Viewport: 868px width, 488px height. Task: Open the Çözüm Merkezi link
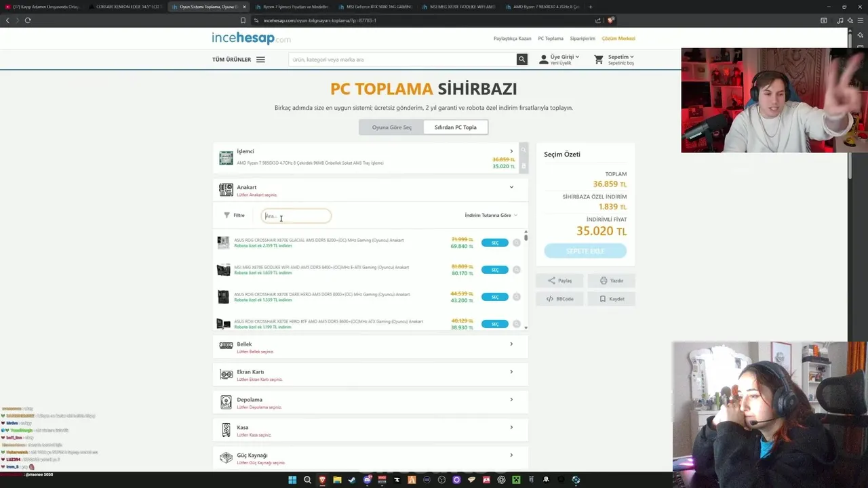[618, 39]
